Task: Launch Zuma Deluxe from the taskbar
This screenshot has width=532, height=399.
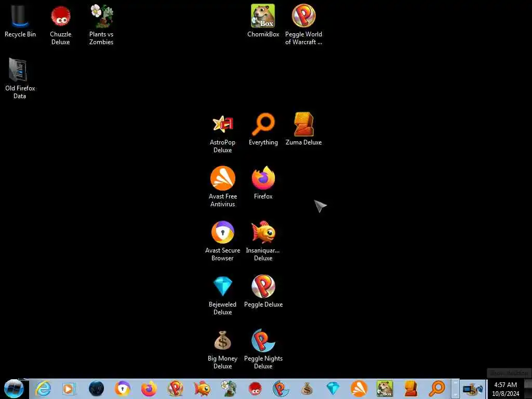Action: pos(411,389)
